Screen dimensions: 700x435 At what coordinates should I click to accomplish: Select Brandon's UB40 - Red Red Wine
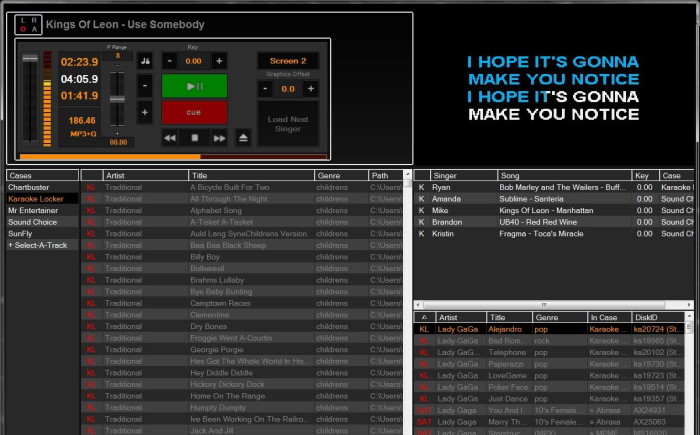554,222
